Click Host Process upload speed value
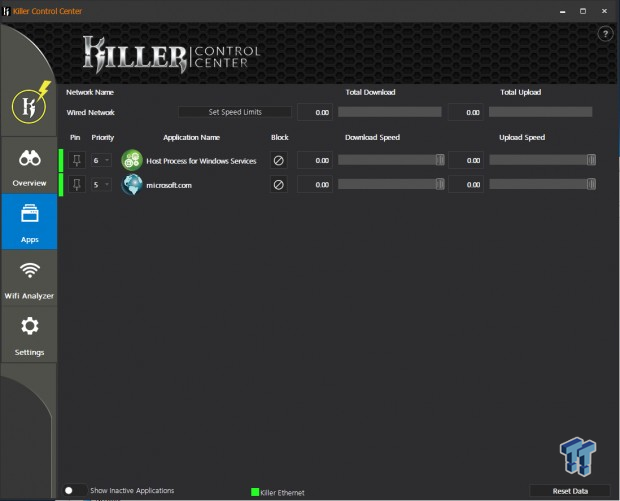 pos(466,161)
